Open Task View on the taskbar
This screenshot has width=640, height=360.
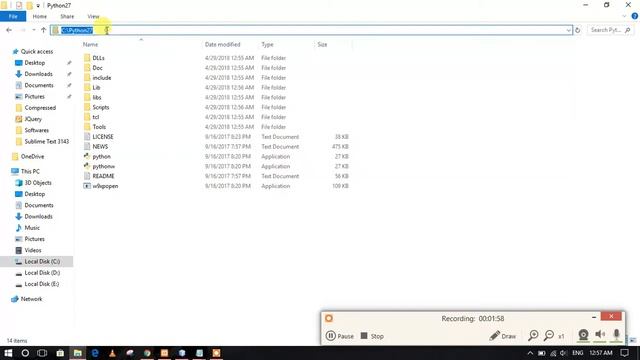(x=42, y=353)
